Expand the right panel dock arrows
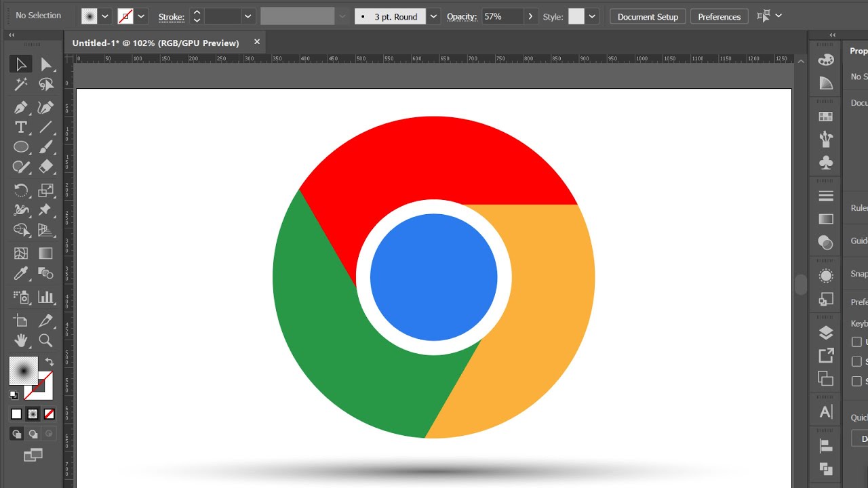Image resolution: width=868 pixels, height=488 pixels. pyautogui.click(x=832, y=35)
